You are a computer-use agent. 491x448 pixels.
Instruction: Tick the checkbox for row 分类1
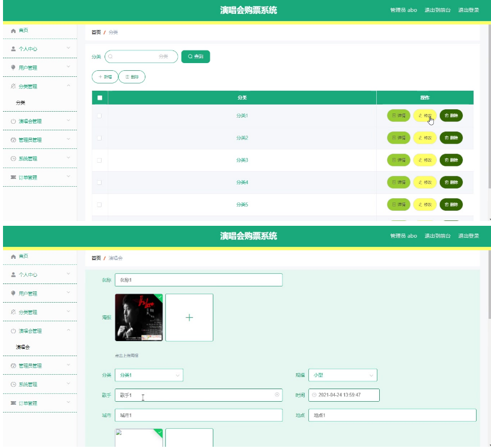tap(99, 116)
